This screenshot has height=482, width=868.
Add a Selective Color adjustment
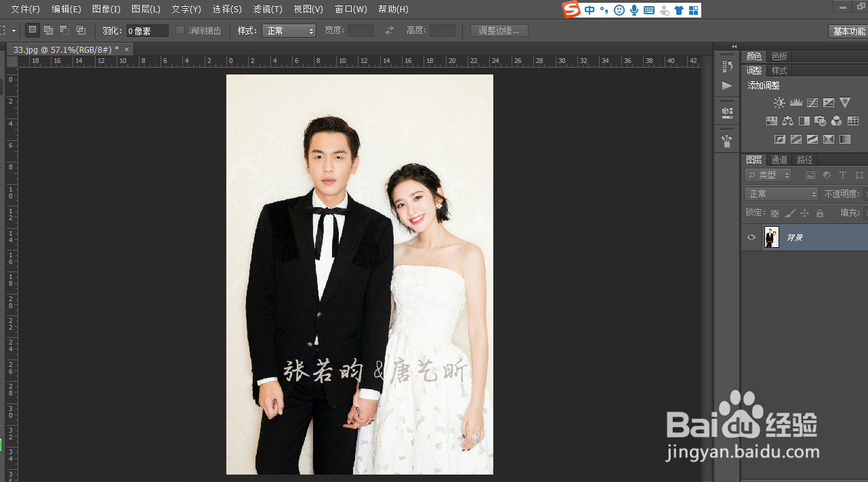(829, 139)
